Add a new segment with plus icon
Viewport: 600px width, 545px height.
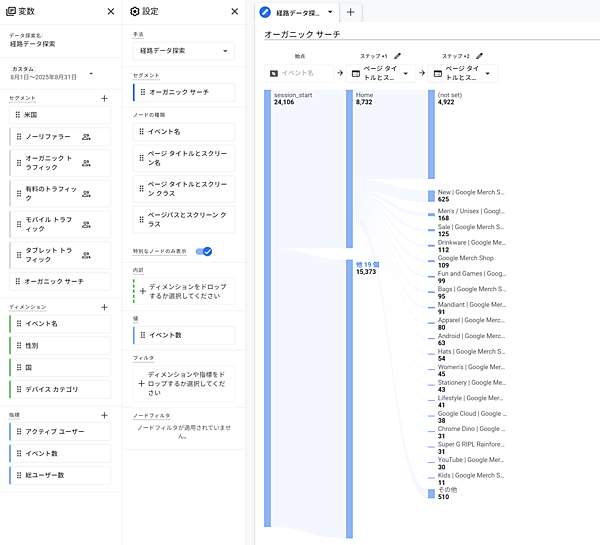point(105,98)
